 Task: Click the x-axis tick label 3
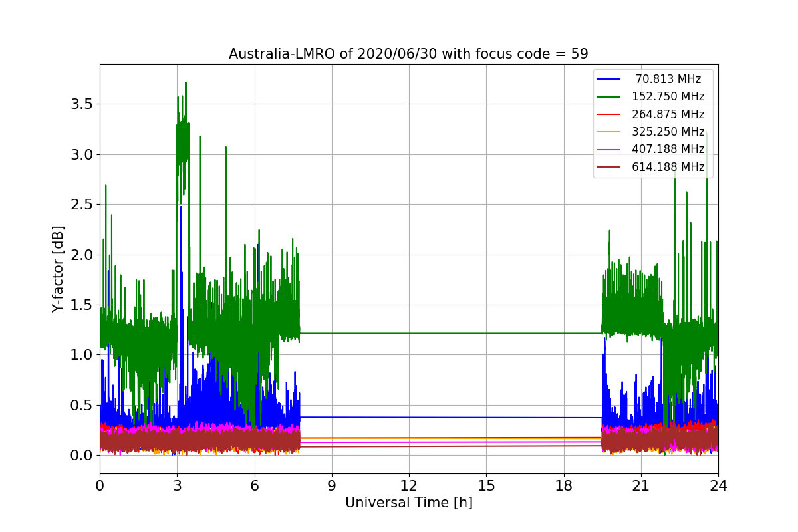(x=177, y=485)
